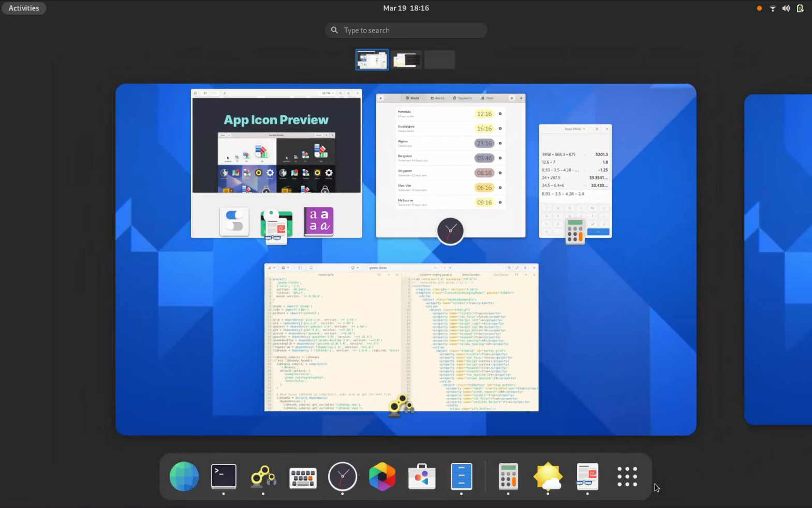Launch Terminal from the dock
The image size is (812, 508).
click(x=224, y=476)
